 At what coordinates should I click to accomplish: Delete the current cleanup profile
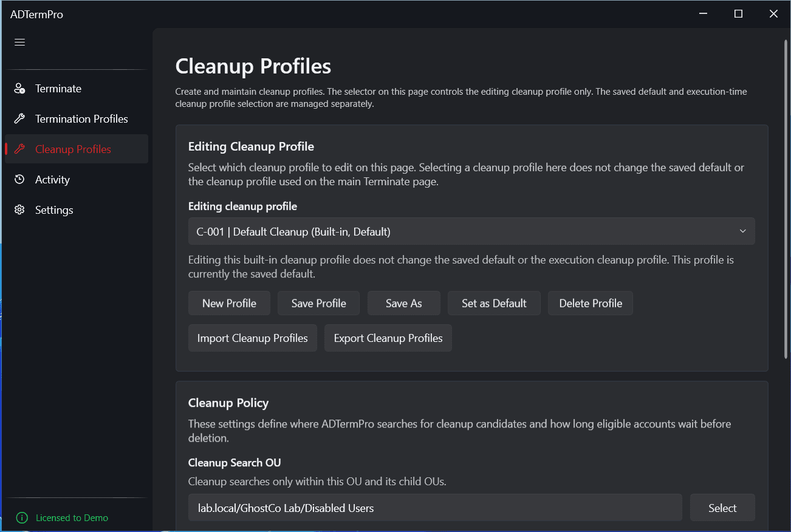tap(590, 302)
